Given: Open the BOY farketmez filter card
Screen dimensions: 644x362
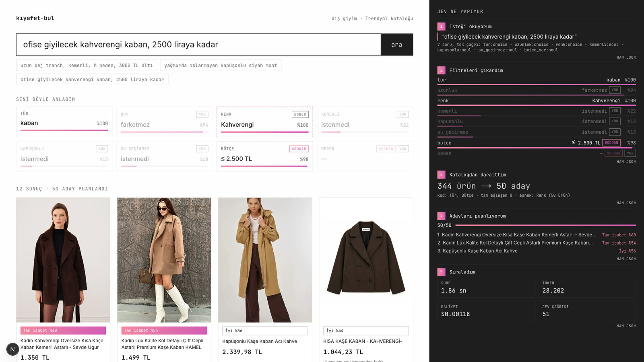Looking at the screenshot, I should point(164,122).
